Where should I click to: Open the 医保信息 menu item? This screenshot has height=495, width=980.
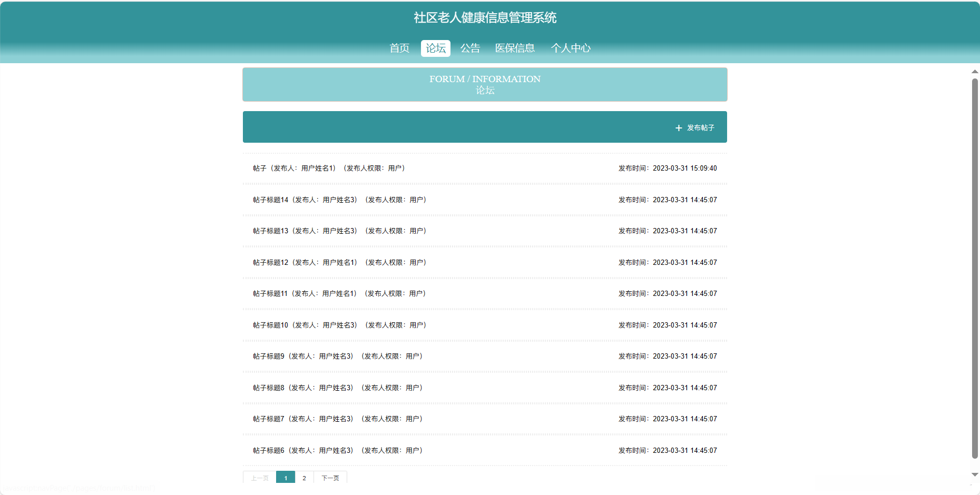(x=515, y=48)
